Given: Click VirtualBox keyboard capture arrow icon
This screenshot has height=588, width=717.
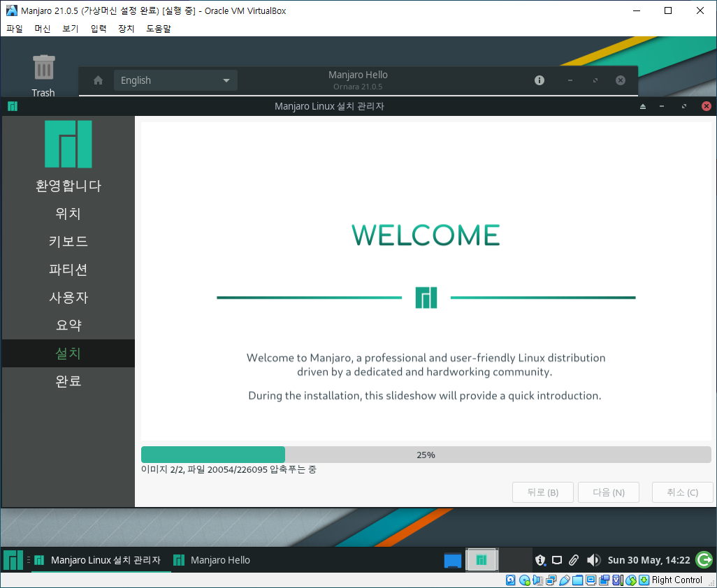Looking at the screenshot, I should tap(644, 580).
